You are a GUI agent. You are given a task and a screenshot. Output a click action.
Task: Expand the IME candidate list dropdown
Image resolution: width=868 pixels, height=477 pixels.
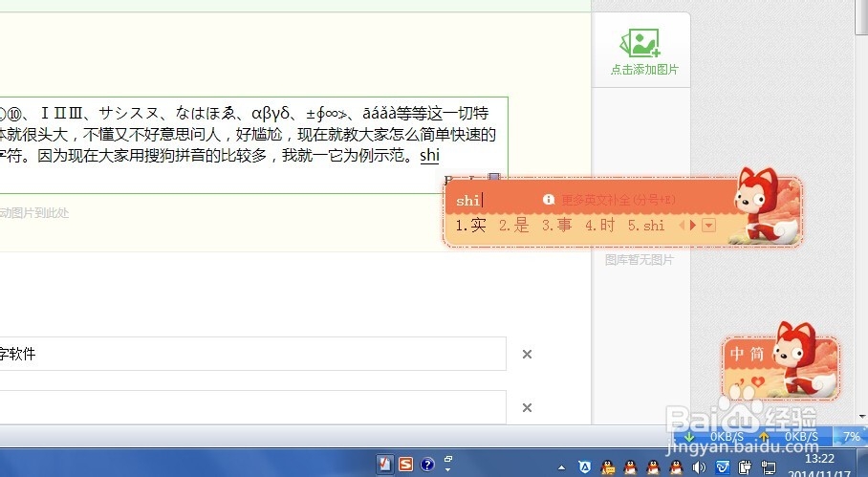click(708, 226)
